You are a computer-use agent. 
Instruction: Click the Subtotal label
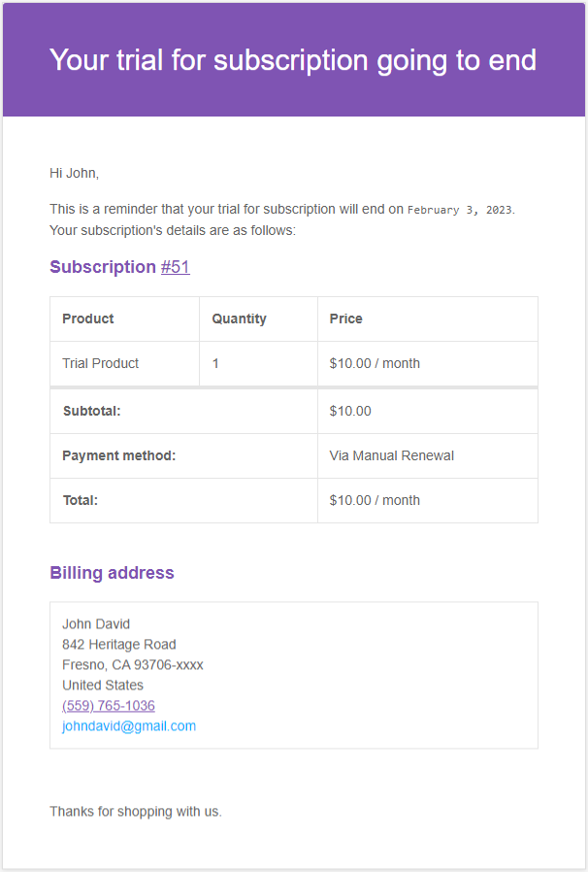click(x=91, y=411)
